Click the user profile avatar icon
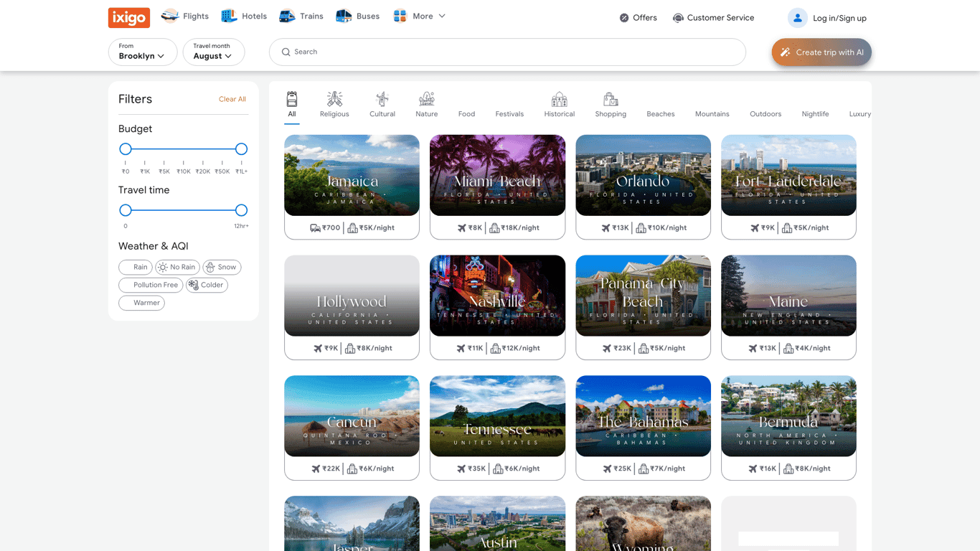Image resolution: width=980 pixels, height=551 pixels. tap(797, 18)
